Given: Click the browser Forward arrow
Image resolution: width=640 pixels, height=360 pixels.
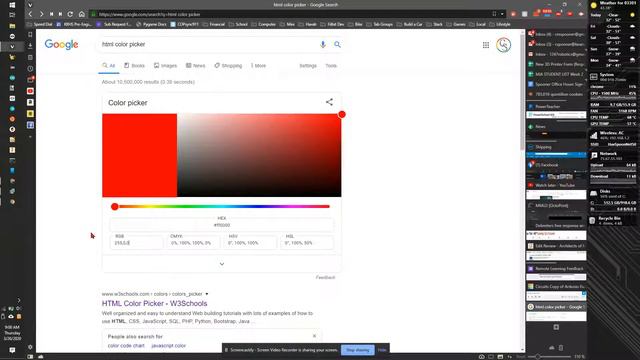Looking at the screenshot, I should click(41, 14).
